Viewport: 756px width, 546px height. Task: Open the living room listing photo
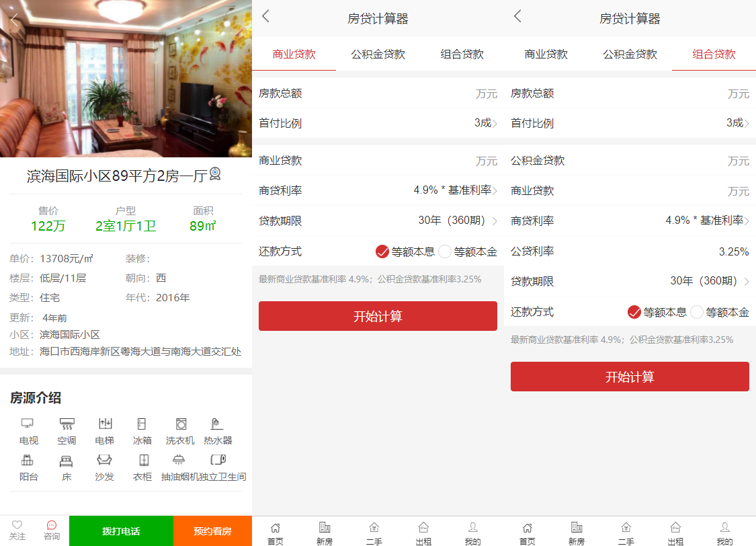[126, 79]
